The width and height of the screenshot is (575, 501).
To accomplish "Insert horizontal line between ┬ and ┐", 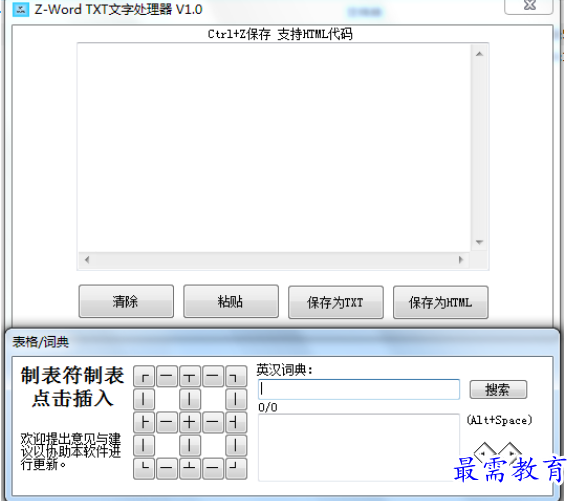I will pyautogui.click(x=213, y=376).
